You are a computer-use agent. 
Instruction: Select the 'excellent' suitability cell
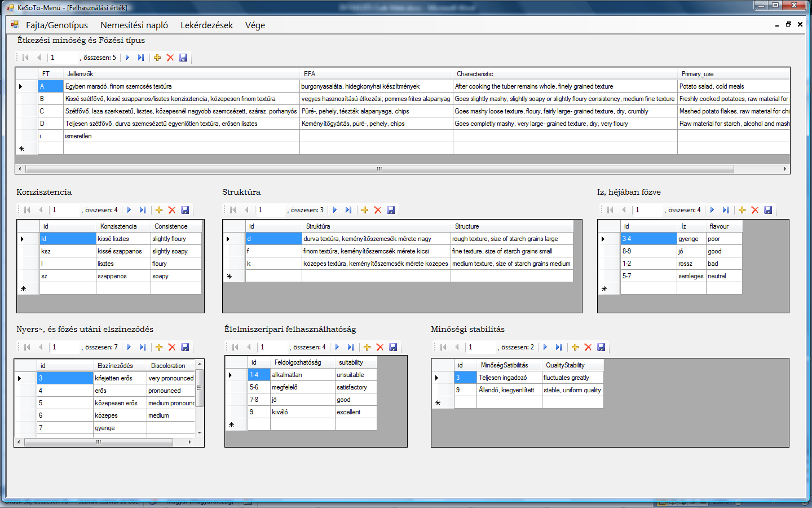coord(356,412)
